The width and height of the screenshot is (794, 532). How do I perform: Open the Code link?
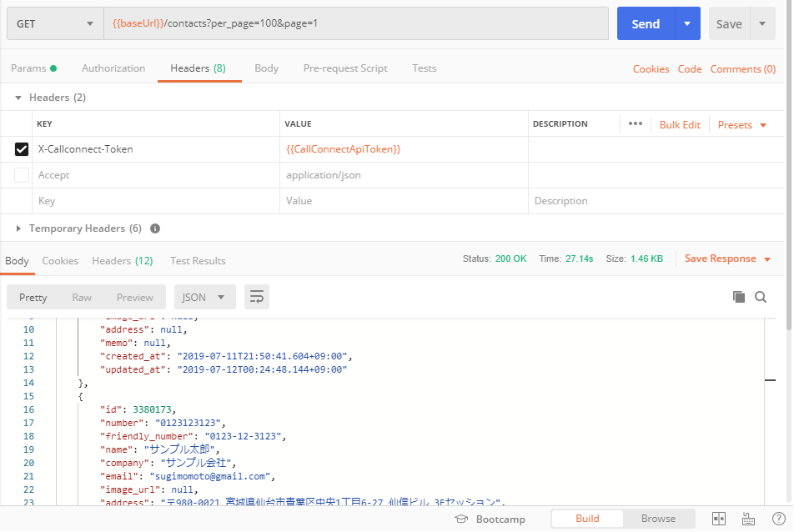pyautogui.click(x=690, y=69)
